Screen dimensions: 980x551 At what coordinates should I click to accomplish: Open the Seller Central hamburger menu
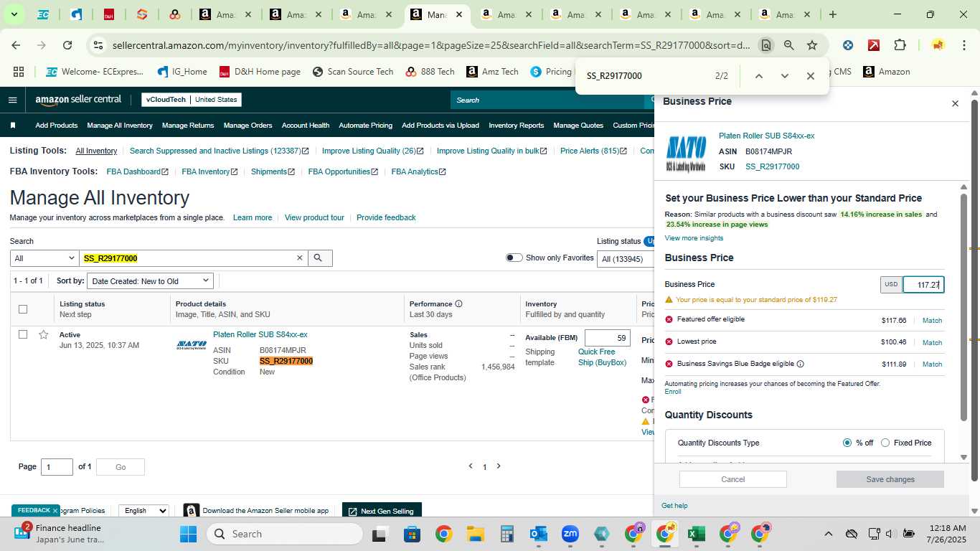12,100
